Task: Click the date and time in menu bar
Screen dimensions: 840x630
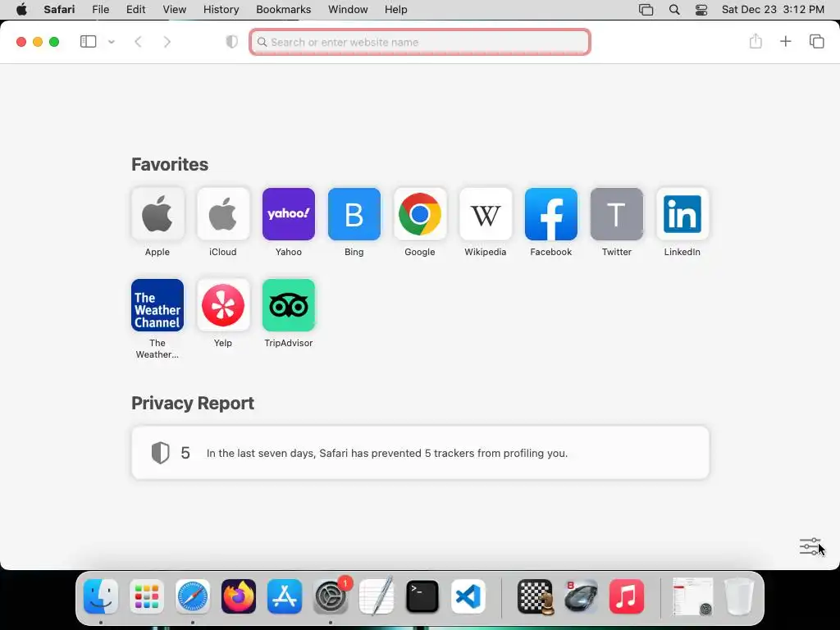Action: [x=773, y=10]
